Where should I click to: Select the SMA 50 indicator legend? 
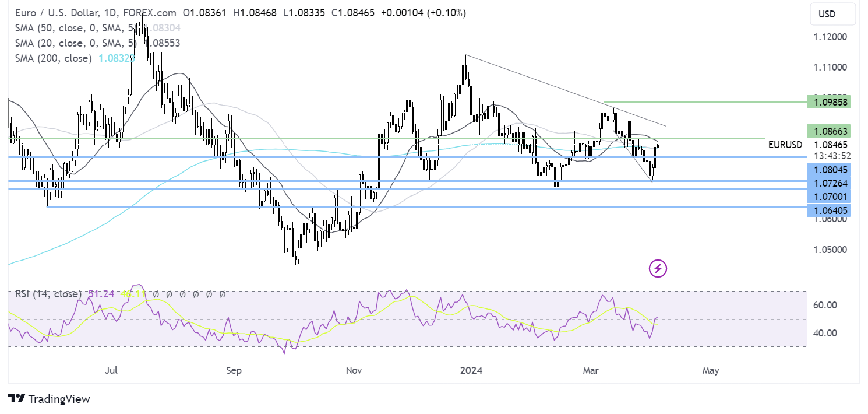[76, 27]
